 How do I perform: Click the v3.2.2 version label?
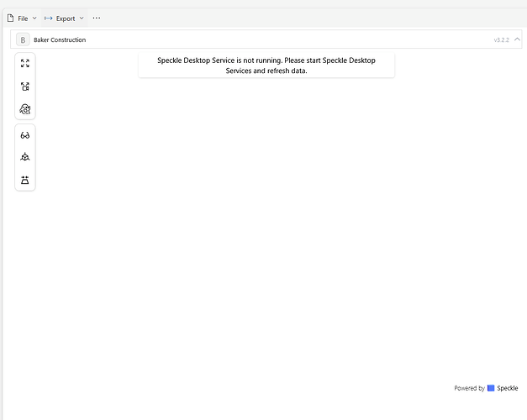[x=501, y=39]
